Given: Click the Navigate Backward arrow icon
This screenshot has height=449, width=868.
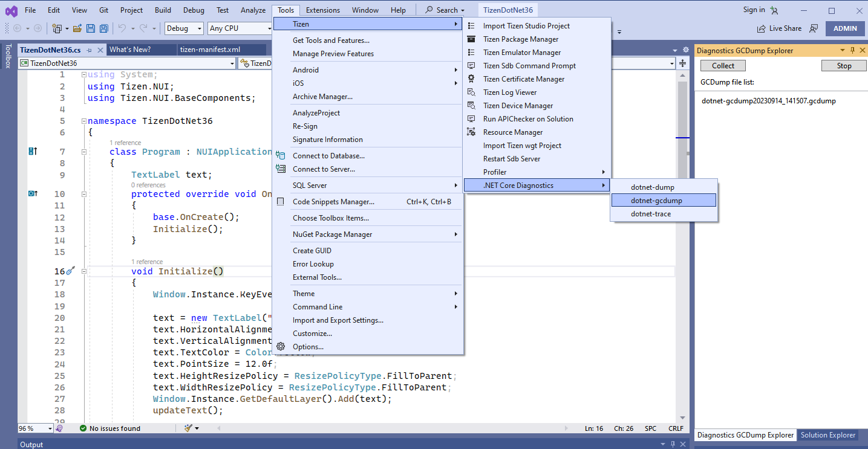Looking at the screenshot, I should (x=18, y=28).
